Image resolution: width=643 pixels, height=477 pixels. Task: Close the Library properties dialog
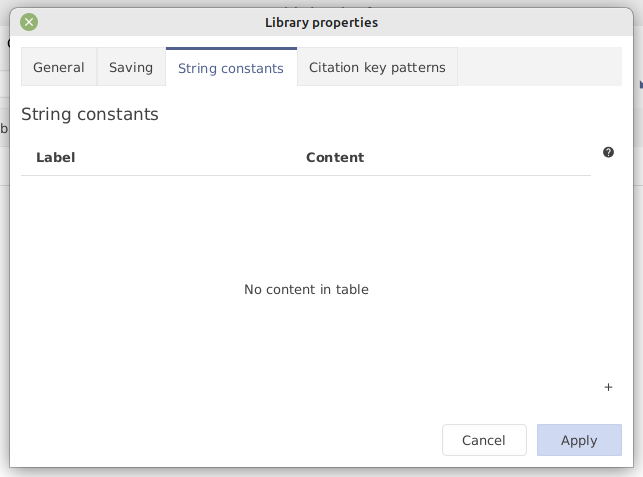click(29, 22)
